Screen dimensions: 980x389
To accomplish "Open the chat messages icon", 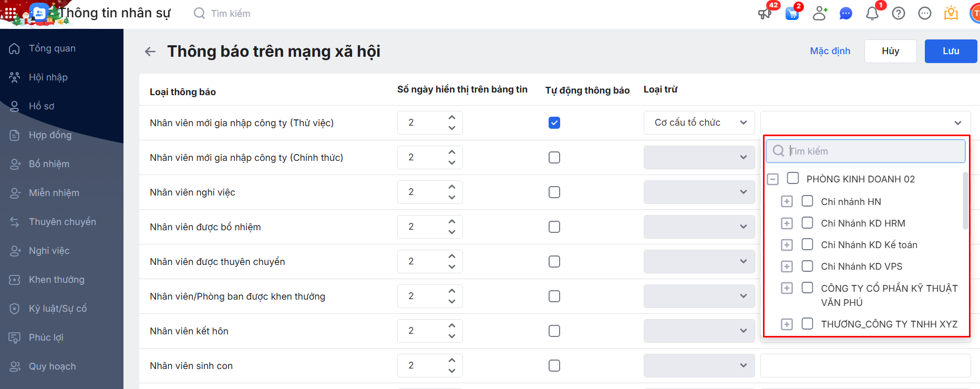I will click(845, 13).
